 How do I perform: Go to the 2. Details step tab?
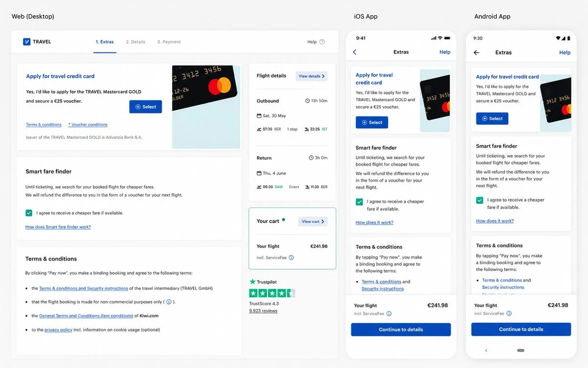pyautogui.click(x=136, y=42)
